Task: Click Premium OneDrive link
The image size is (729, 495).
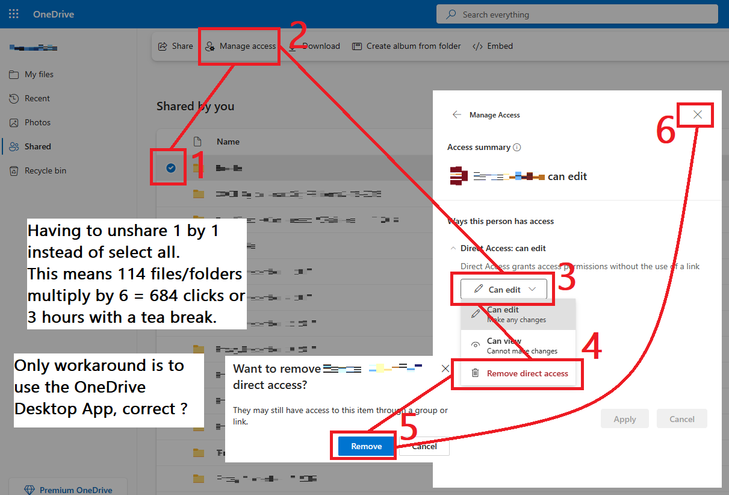Action: click(x=75, y=490)
